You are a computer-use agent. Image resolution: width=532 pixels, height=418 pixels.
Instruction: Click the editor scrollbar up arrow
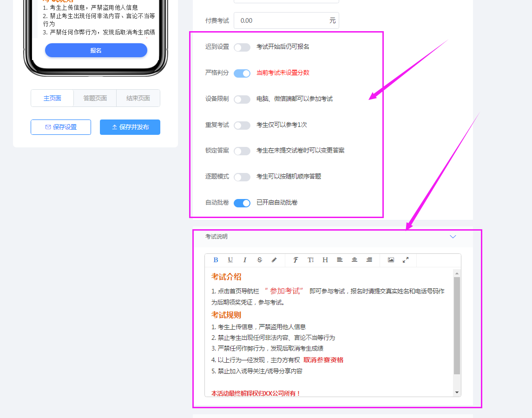457,273
